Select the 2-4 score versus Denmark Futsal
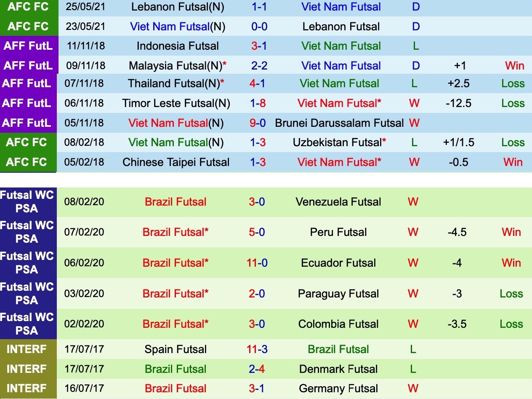 (257, 369)
